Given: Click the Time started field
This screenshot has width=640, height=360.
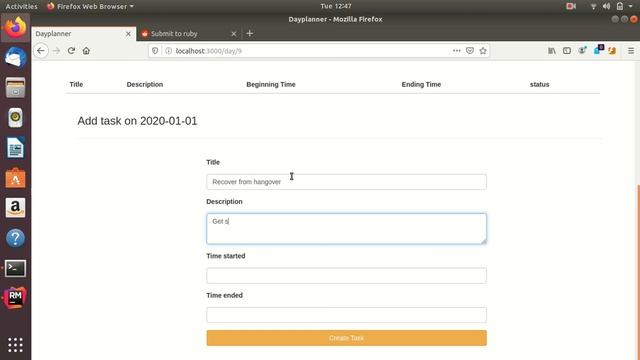Looking at the screenshot, I should 346,276.
